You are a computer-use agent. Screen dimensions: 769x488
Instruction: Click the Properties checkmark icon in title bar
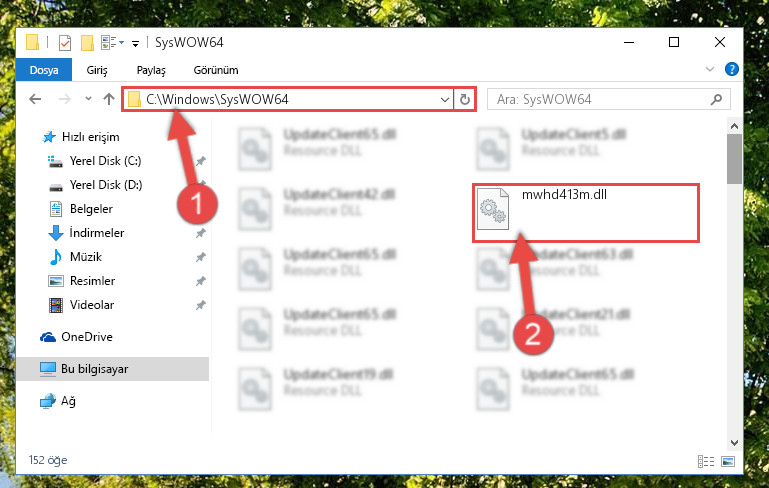tap(64, 43)
